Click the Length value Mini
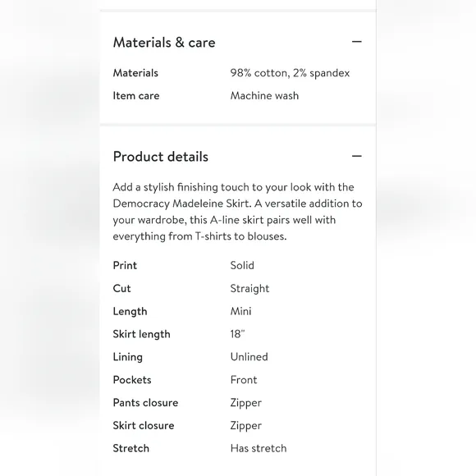 (240, 311)
